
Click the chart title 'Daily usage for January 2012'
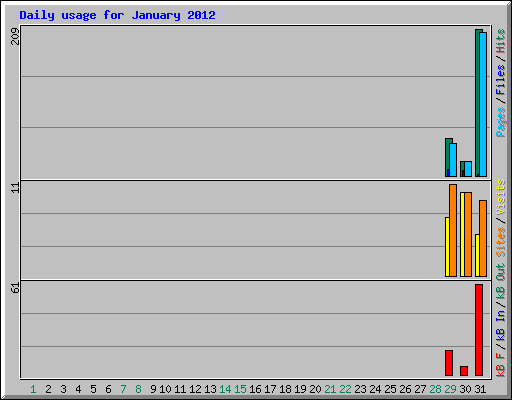[x=117, y=16]
